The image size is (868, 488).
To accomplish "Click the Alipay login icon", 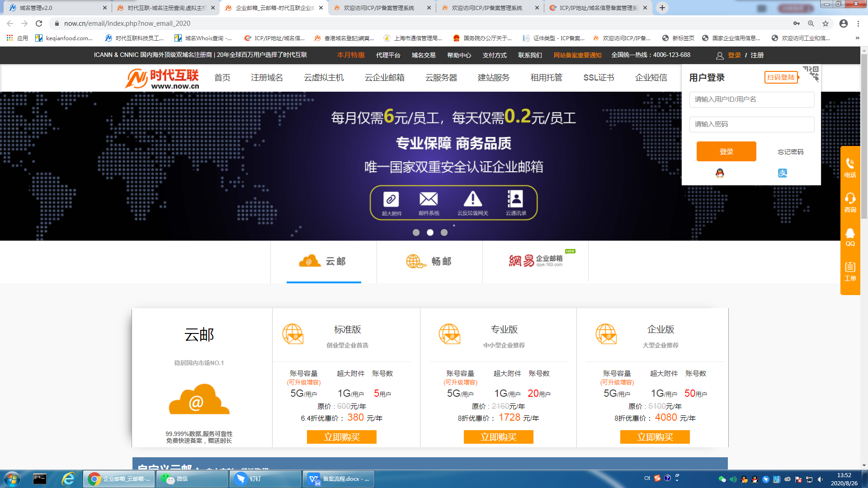I will click(x=783, y=173).
